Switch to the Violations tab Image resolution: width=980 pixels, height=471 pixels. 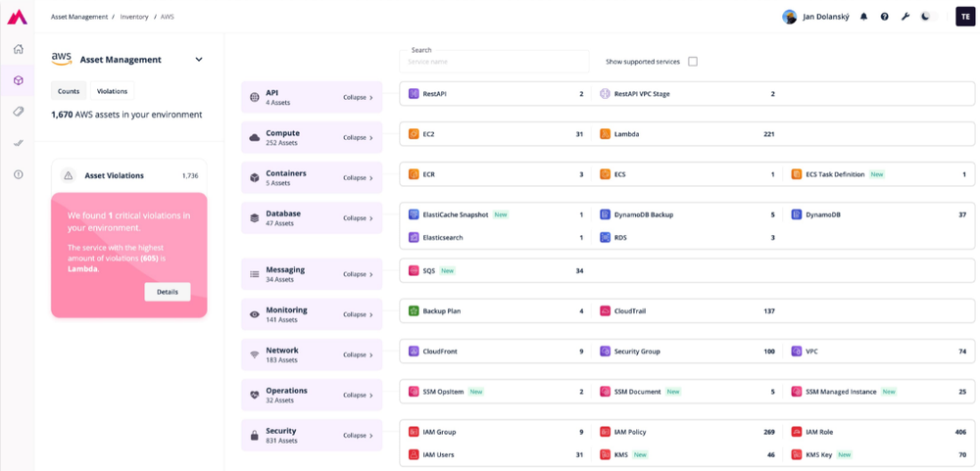click(x=113, y=91)
